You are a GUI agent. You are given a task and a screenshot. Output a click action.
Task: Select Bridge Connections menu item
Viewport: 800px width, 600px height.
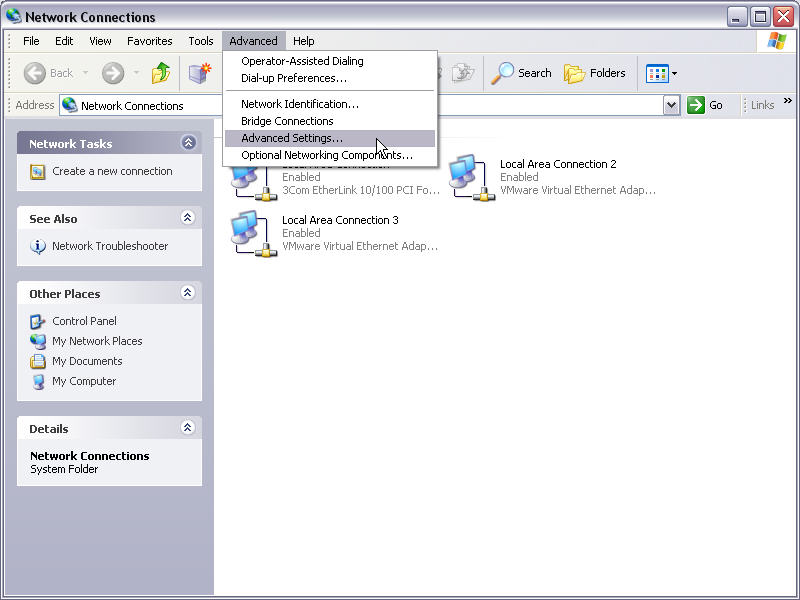(x=330, y=121)
